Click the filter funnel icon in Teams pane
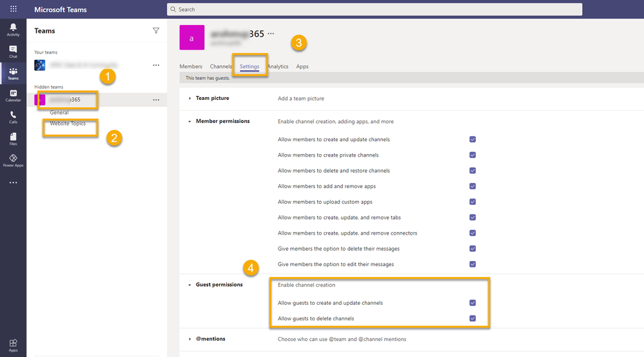644x357 pixels. [156, 31]
